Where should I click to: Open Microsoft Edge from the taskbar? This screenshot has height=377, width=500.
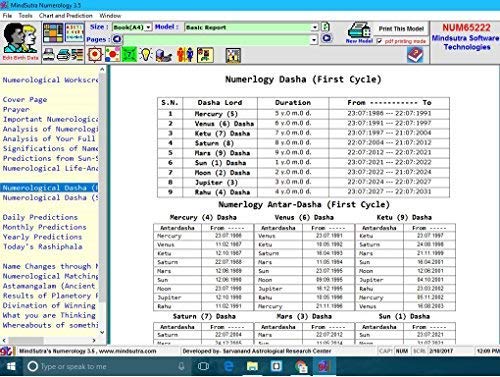tap(228, 366)
